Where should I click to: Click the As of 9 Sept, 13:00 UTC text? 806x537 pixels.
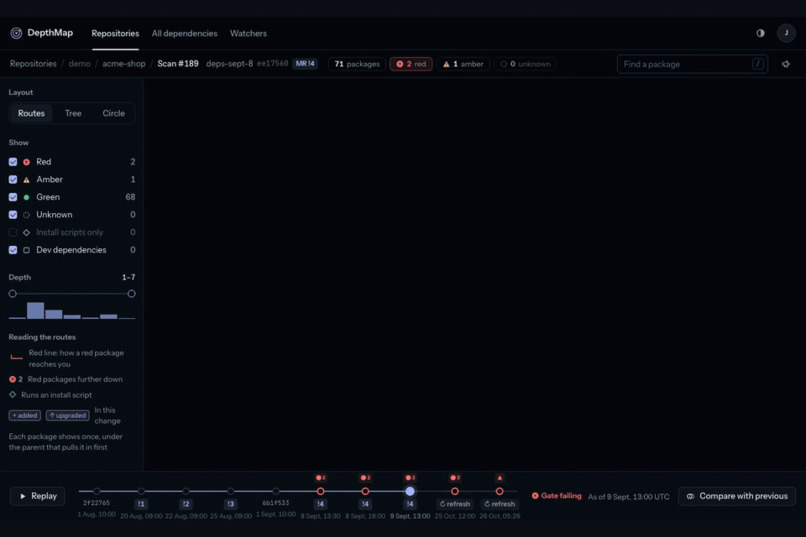click(629, 496)
